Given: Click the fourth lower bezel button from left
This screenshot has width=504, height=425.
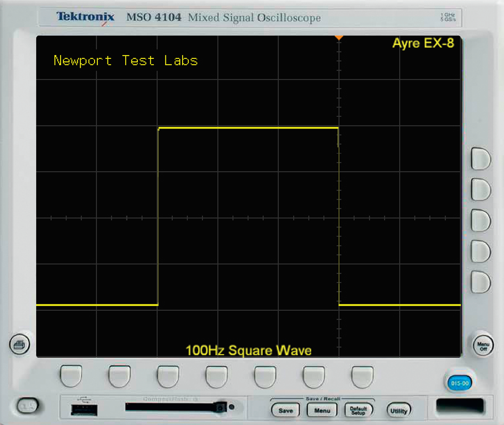Looking at the screenshot, I should click(217, 376).
